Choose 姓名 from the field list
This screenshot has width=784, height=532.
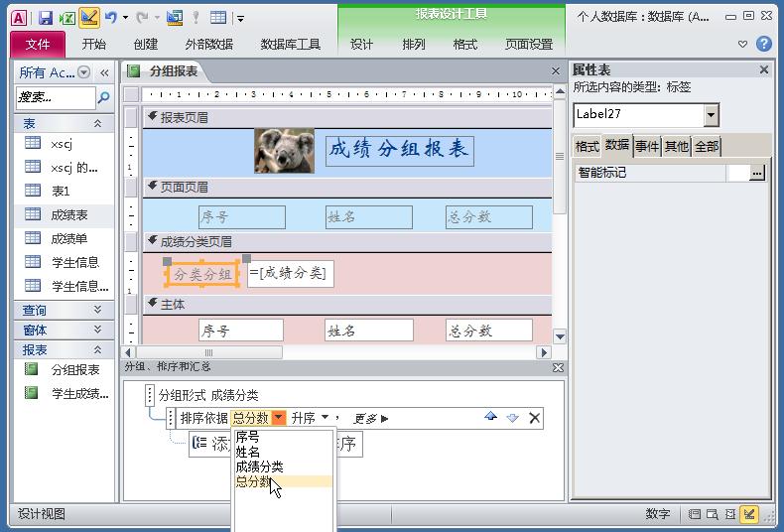[283, 452]
